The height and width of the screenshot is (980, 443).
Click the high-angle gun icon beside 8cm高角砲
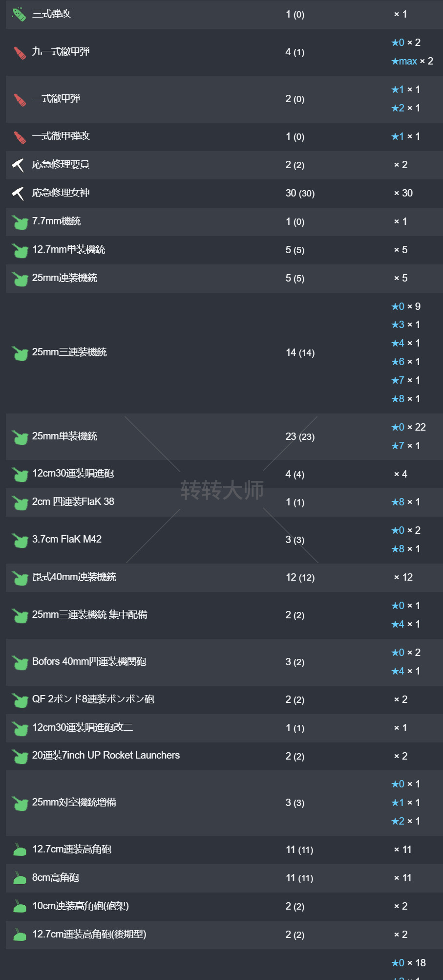[20, 878]
